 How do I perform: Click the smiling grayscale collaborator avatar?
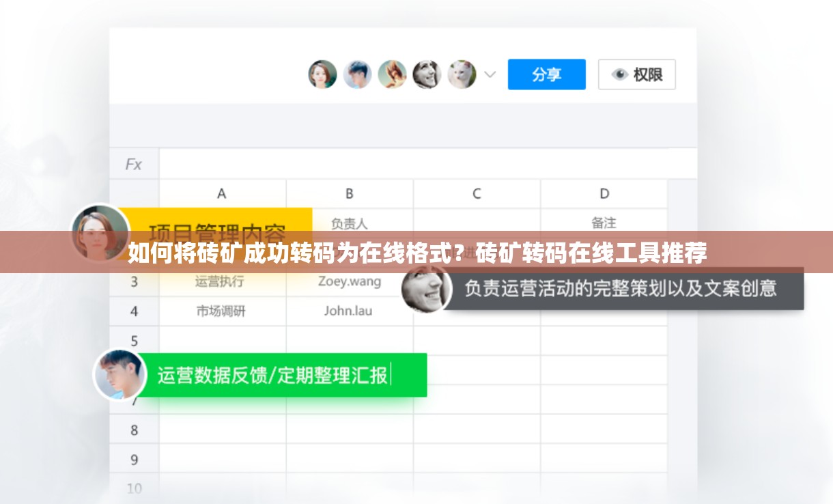coord(427,75)
